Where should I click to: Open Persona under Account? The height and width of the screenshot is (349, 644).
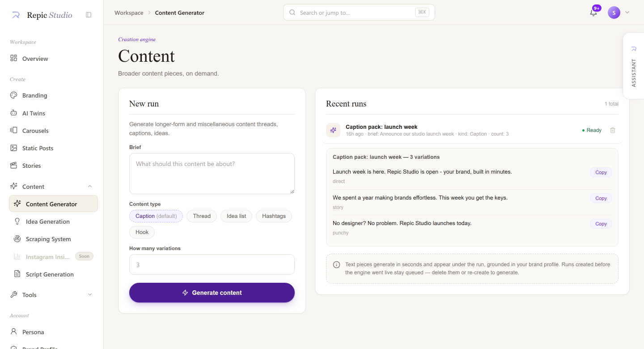(x=53, y=332)
